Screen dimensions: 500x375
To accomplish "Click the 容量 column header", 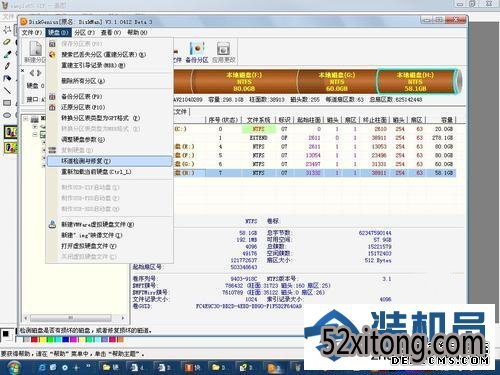I will tap(441, 120).
